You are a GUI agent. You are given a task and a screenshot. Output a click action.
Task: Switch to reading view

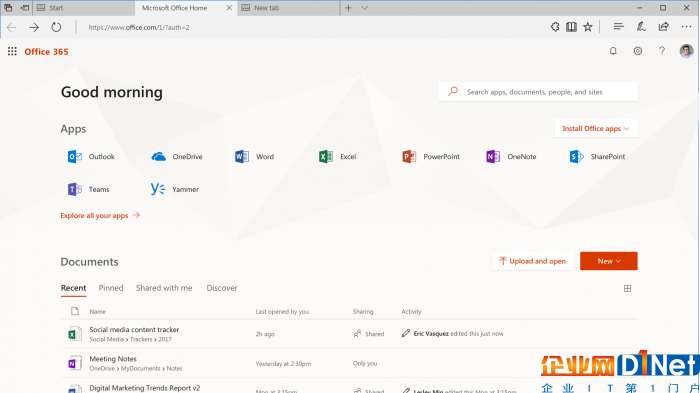(x=571, y=27)
